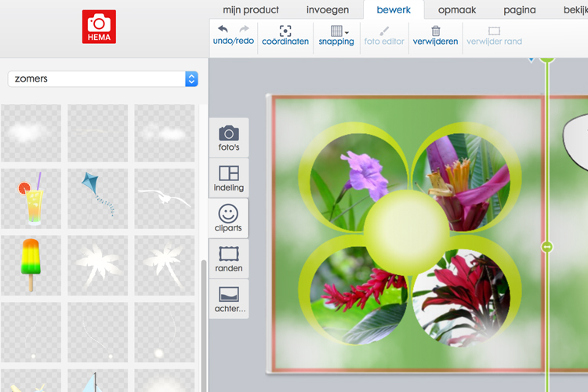Select the bewerk tab
588x392 pixels.
coord(394,9)
